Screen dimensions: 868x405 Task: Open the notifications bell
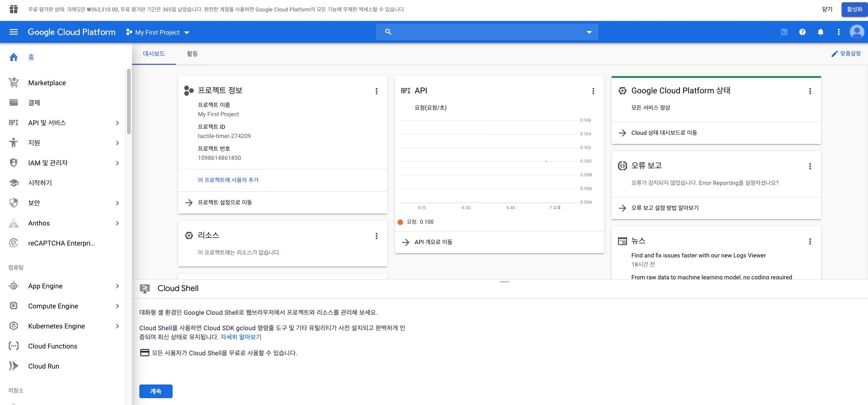[x=821, y=32]
